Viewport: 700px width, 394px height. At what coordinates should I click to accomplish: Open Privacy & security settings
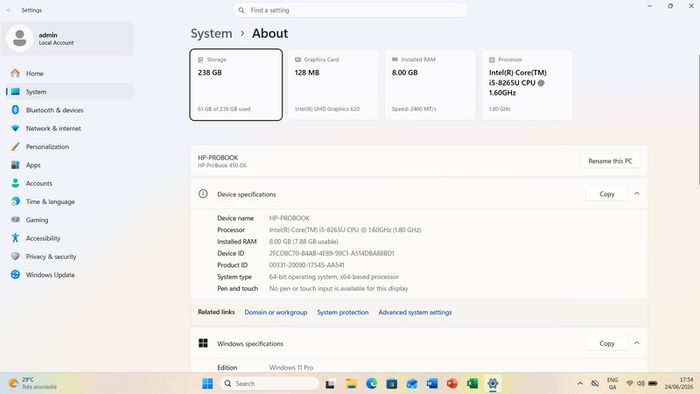pos(69,256)
